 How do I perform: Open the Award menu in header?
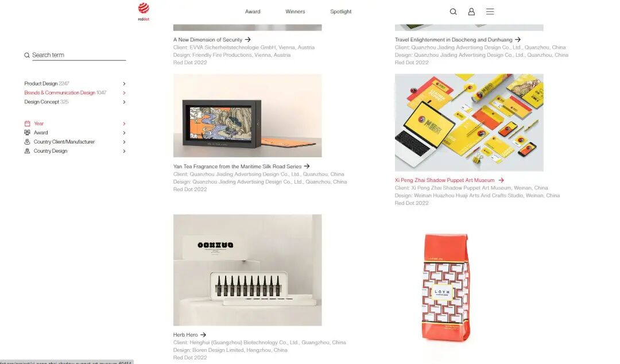pos(253,11)
